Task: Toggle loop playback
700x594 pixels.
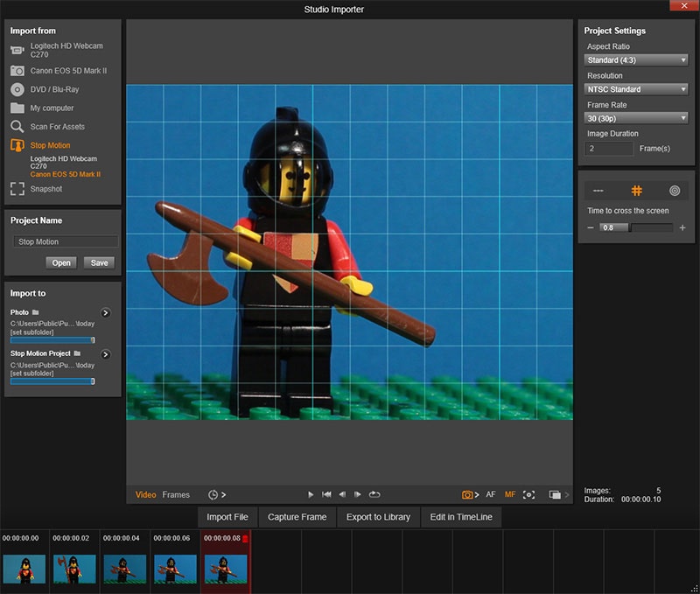Action: [x=374, y=494]
